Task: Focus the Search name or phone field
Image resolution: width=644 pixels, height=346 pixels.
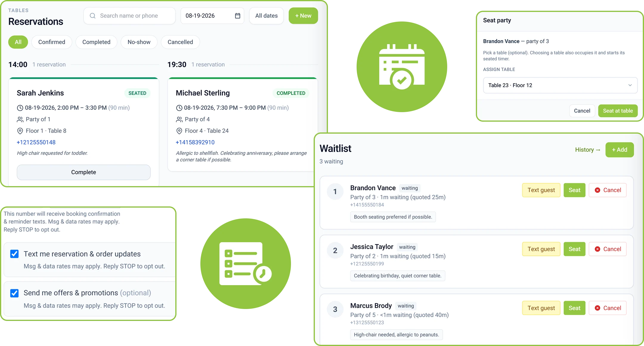Action: [129, 16]
